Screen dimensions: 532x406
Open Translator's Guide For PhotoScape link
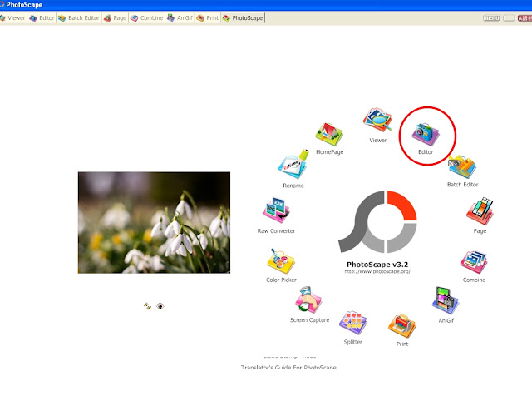pos(288,367)
